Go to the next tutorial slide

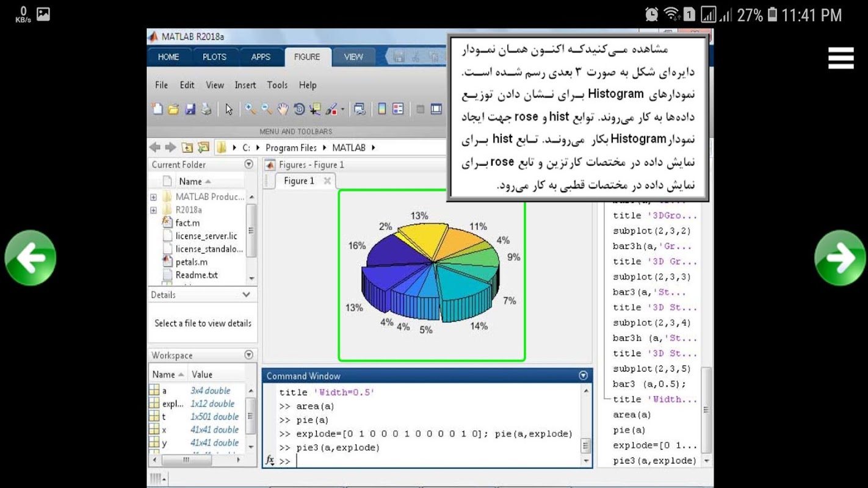[840, 258]
